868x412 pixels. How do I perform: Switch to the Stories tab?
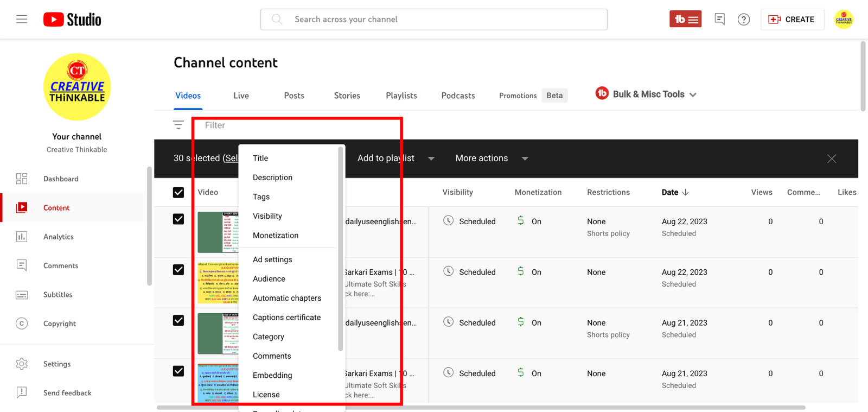(347, 96)
